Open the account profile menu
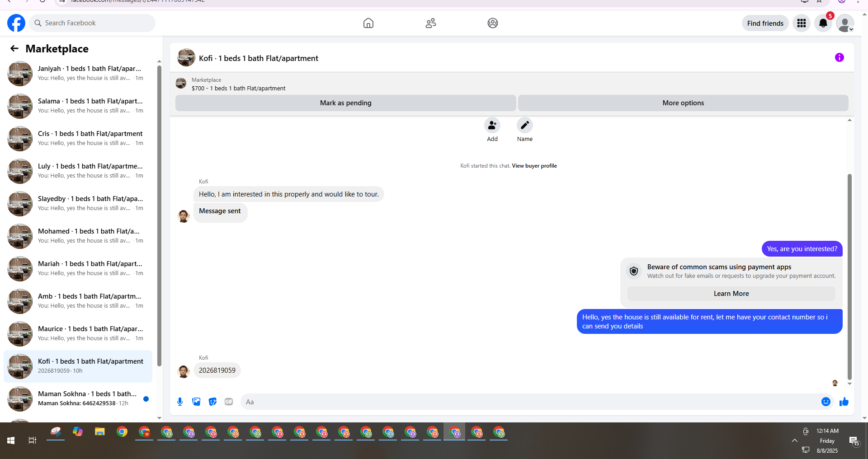868x459 pixels. (x=844, y=23)
